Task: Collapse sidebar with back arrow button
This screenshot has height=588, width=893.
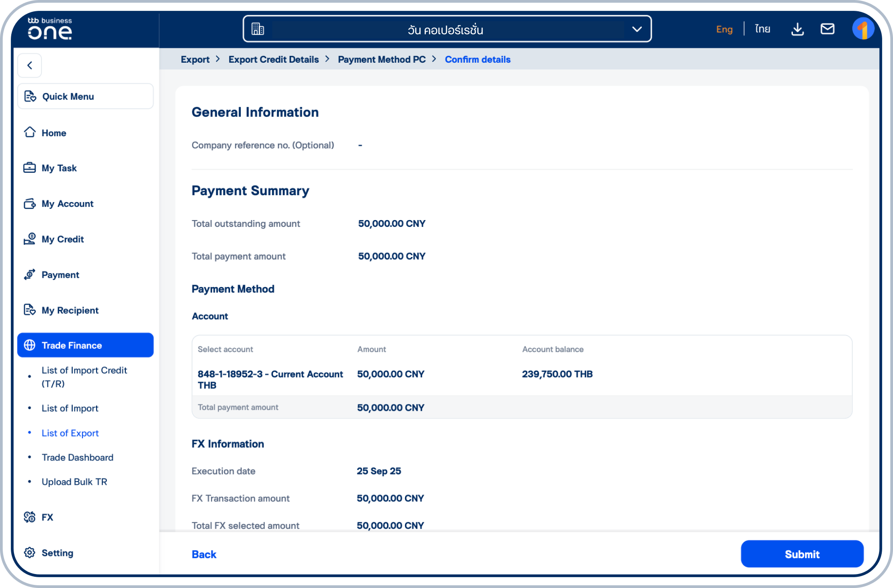Action: (x=30, y=65)
